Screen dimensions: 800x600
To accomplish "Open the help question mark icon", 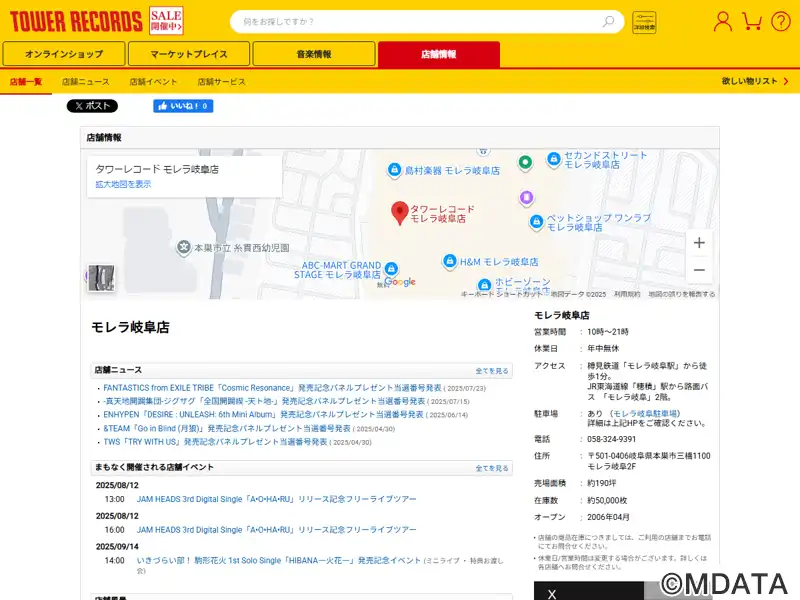I will tap(781, 21).
